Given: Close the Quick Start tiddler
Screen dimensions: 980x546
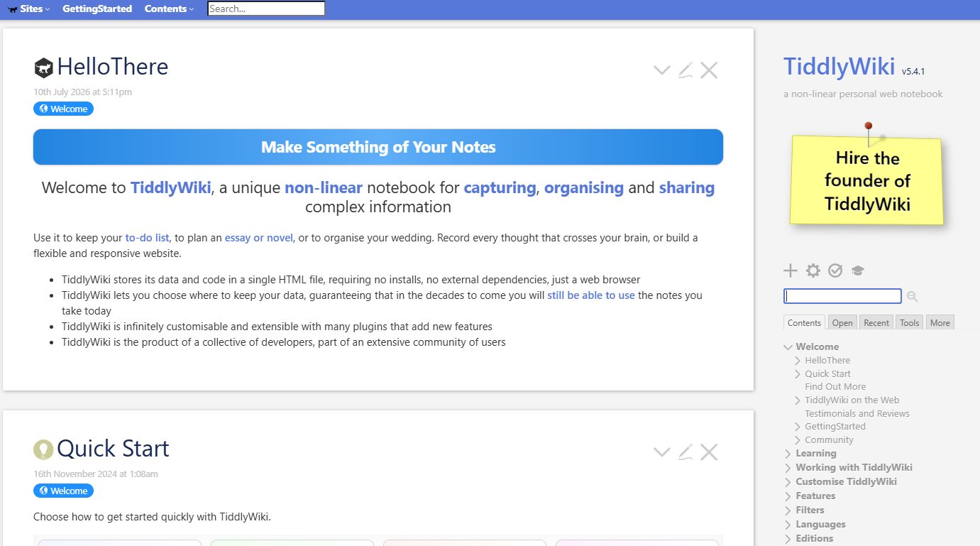Looking at the screenshot, I should pyautogui.click(x=709, y=452).
